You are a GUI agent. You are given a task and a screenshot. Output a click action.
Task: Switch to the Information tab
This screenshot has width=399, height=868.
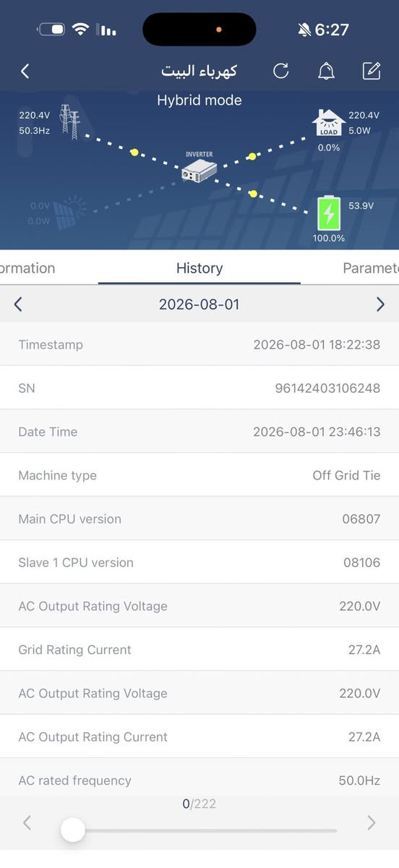tap(27, 268)
